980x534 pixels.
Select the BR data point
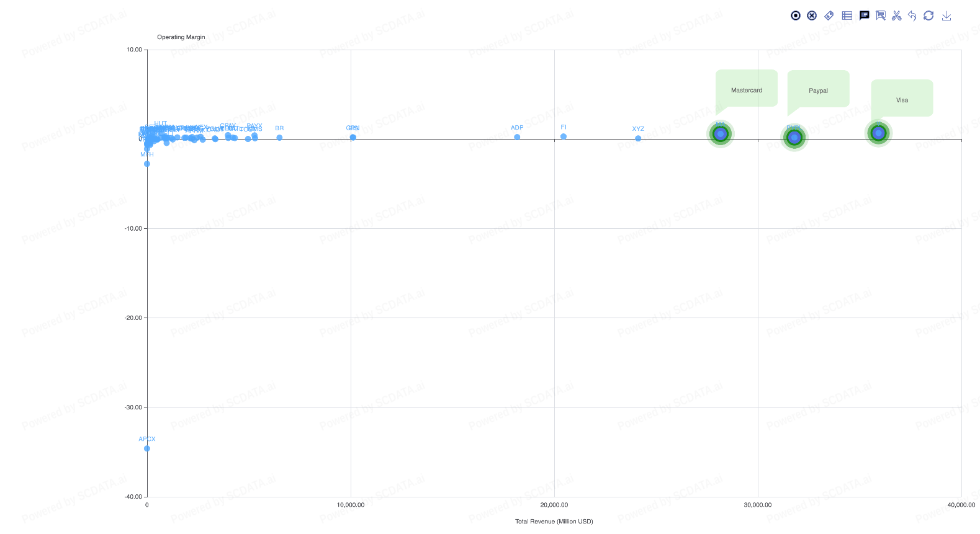point(279,138)
